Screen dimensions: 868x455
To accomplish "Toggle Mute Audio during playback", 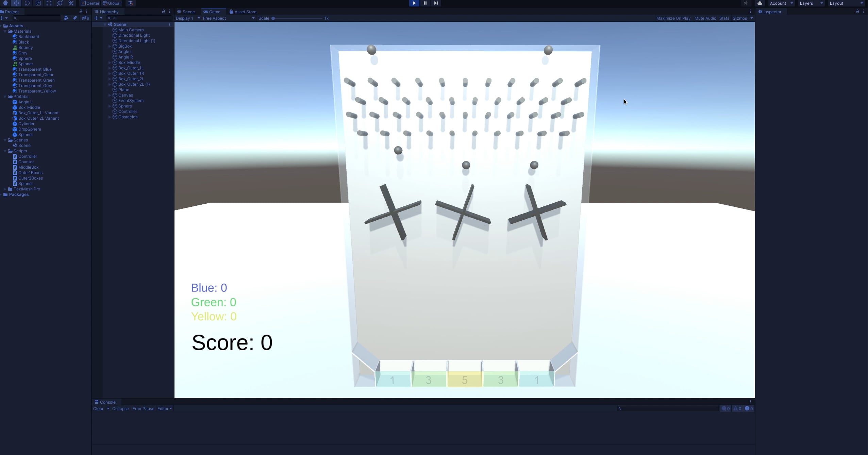I will coord(705,18).
